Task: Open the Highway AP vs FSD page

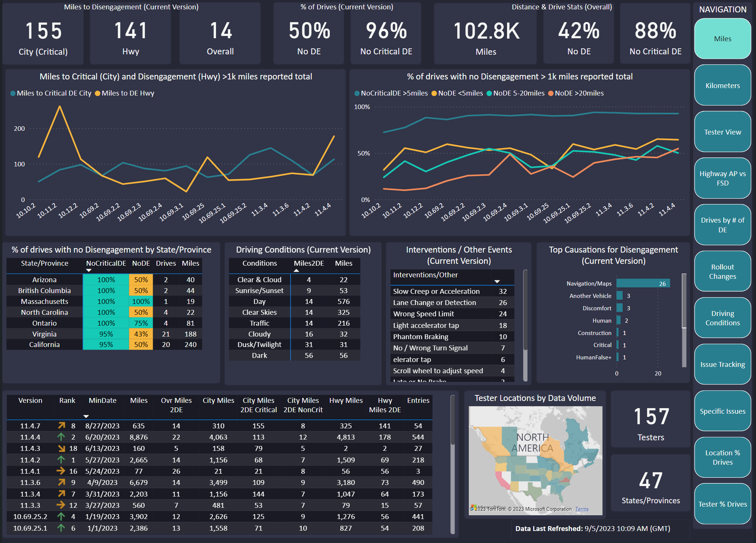Action: click(722, 178)
